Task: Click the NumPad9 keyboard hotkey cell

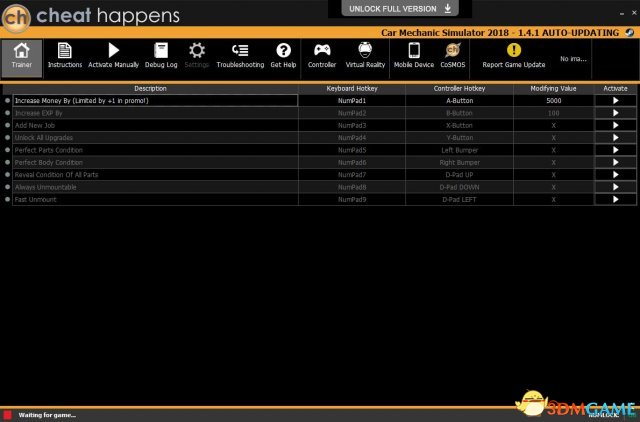Action: 352,200
